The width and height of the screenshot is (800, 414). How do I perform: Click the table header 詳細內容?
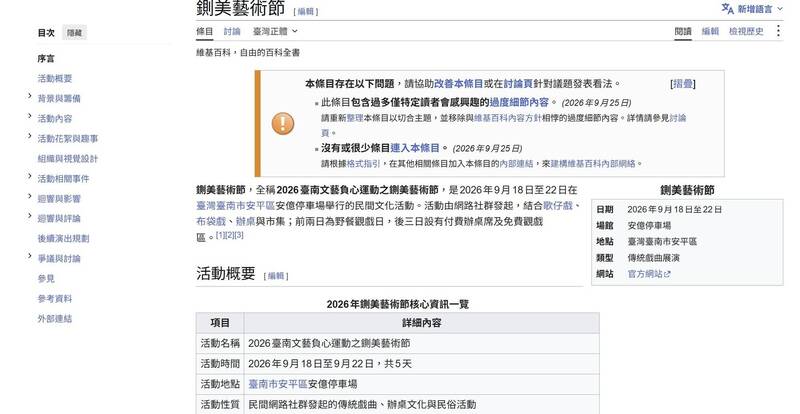coord(421,323)
